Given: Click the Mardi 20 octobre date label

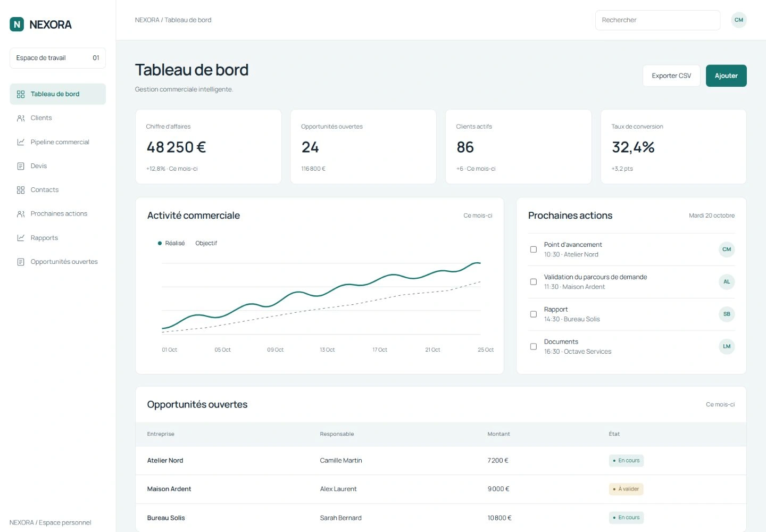Looking at the screenshot, I should [712, 215].
